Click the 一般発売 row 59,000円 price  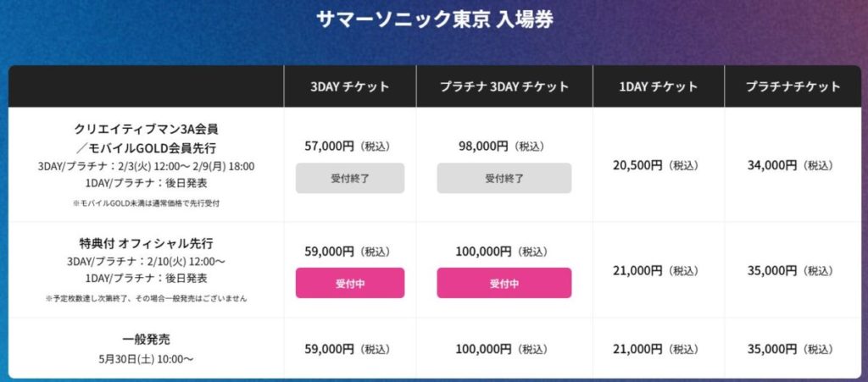click(x=329, y=348)
